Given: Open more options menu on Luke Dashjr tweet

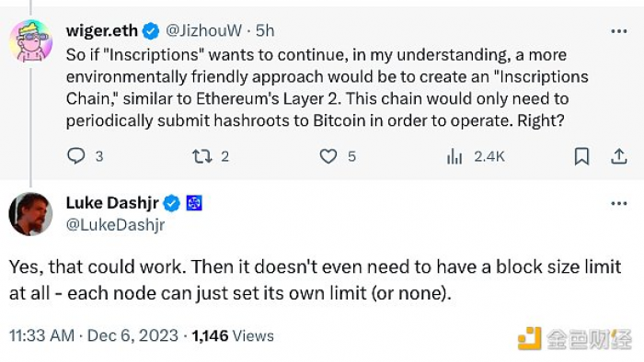Looking at the screenshot, I should [x=618, y=203].
